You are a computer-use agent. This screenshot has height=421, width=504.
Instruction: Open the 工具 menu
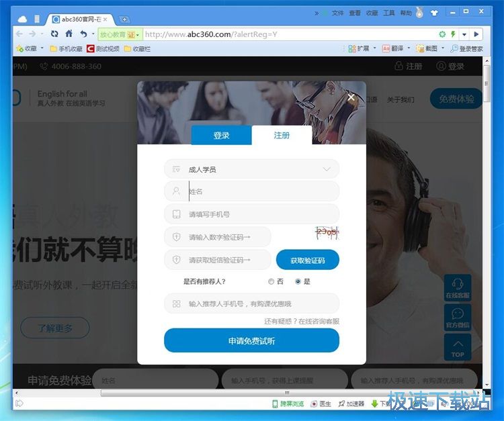click(x=389, y=13)
